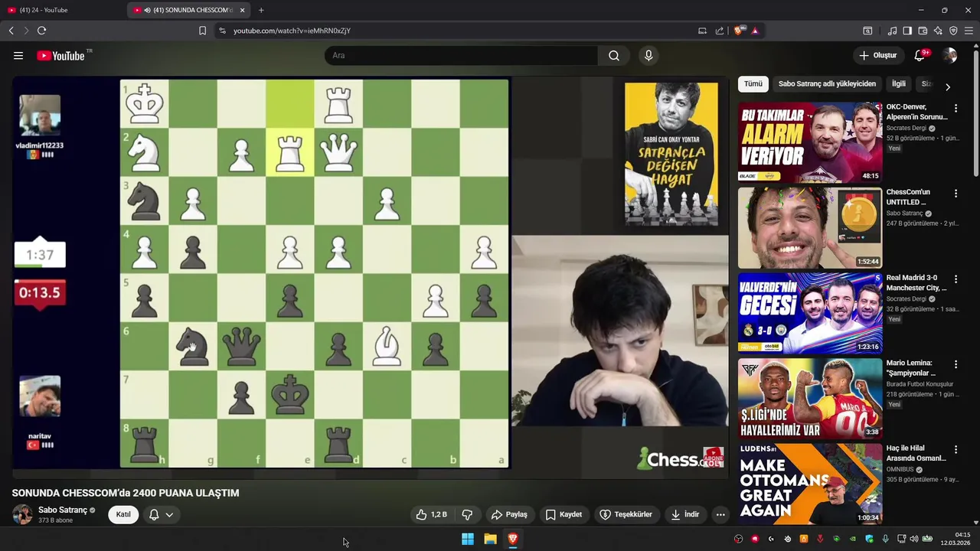Screen dimensions: 980x551
Task: Open Brave Wallet icon
Action: tap(923, 31)
